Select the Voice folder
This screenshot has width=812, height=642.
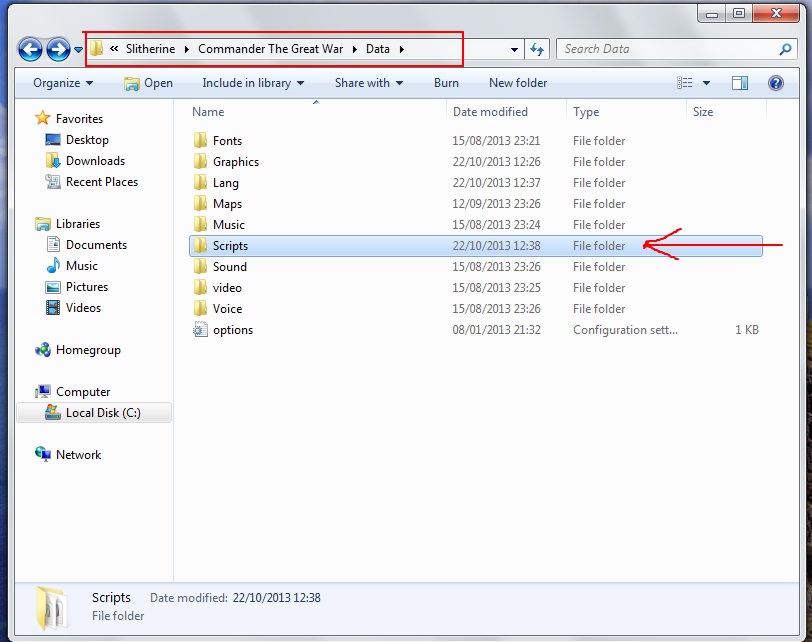[x=227, y=309]
